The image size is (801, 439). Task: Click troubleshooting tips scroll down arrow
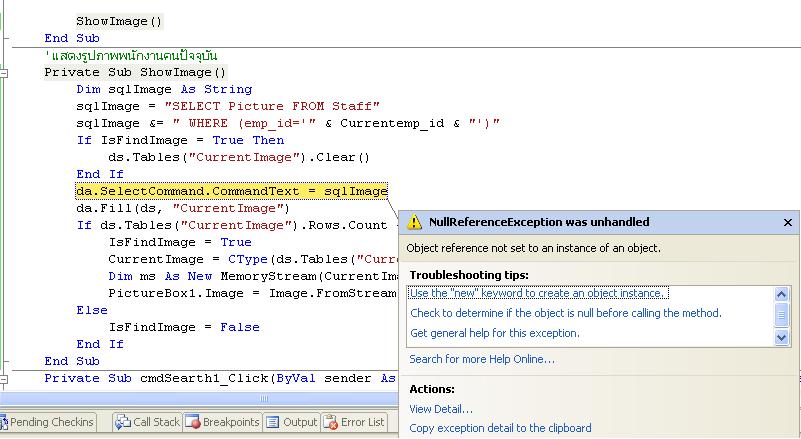[781, 337]
